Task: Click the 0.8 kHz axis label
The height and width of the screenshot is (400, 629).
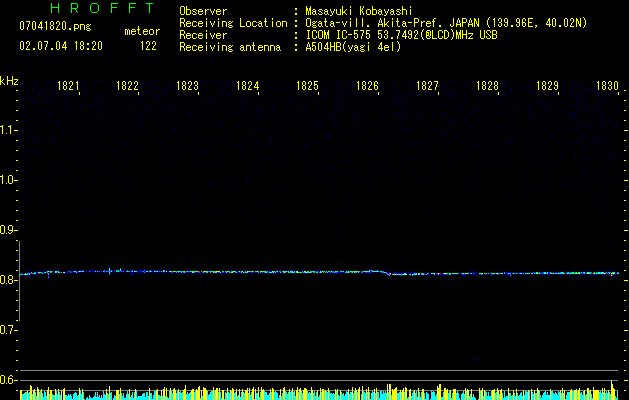Action: pos(8,280)
